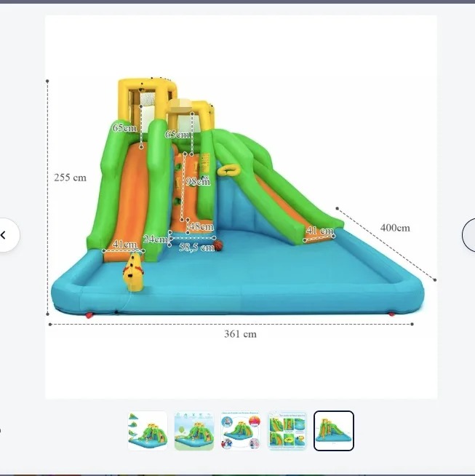Select the fifth thumbnail showing the dimensions diagram

(x=334, y=431)
